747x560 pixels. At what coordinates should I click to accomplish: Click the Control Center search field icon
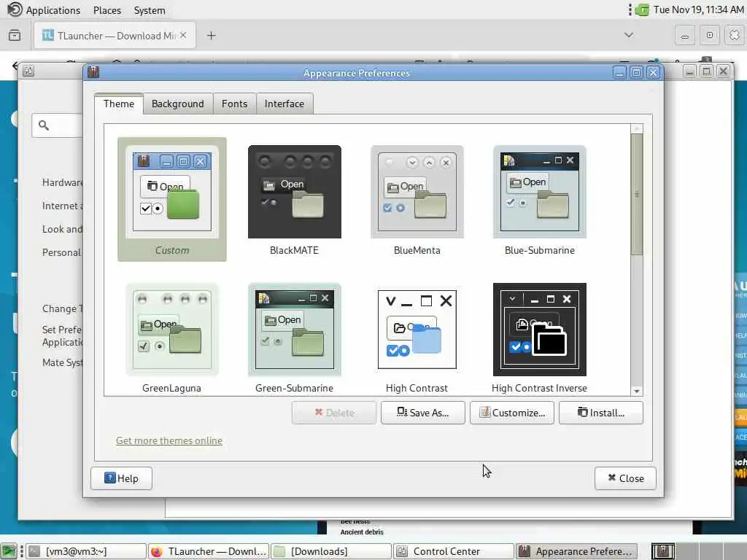pyautogui.click(x=44, y=125)
